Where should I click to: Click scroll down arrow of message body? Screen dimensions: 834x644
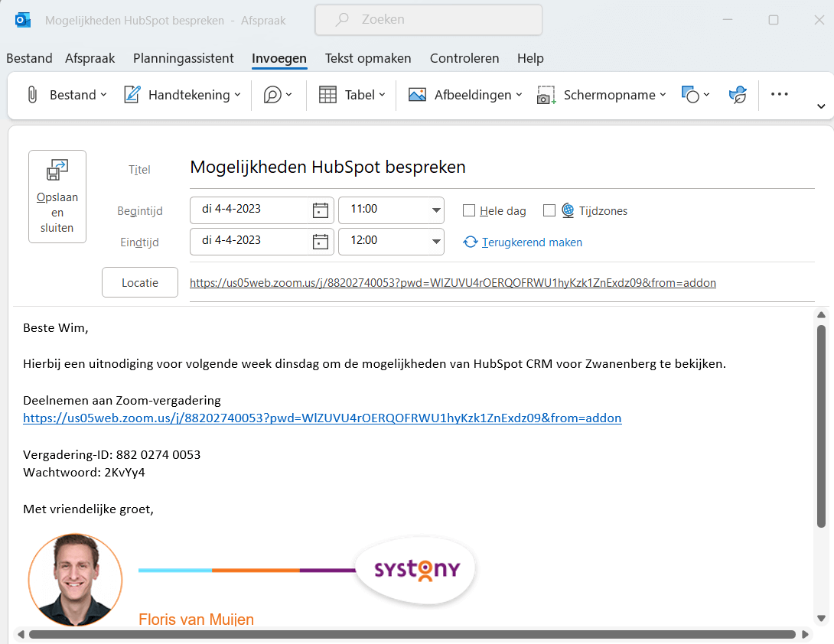click(x=821, y=618)
